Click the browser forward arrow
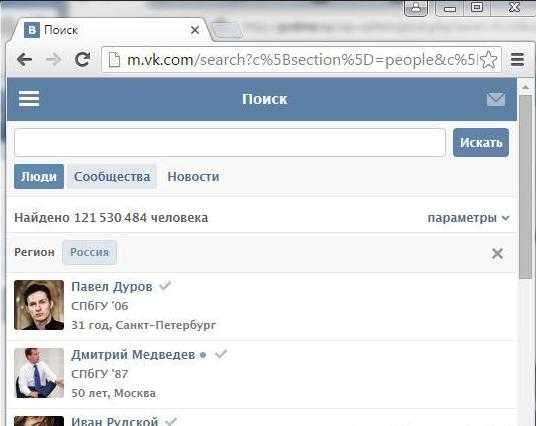 pyautogui.click(x=53, y=59)
